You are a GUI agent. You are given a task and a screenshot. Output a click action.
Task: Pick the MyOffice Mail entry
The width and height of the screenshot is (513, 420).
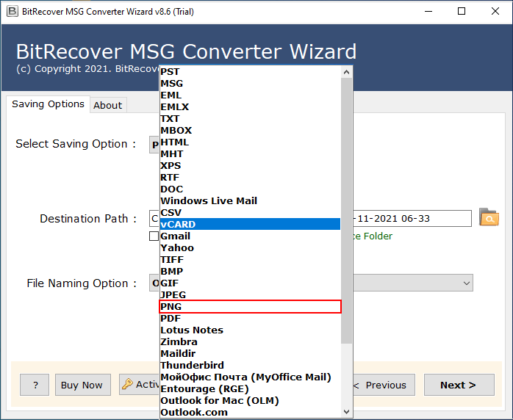tap(250, 377)
